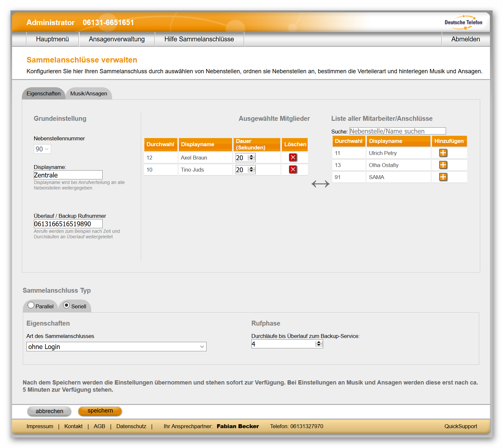Viewport: 503px width, 448px height.
Task: Click extension number 91 cell
Action: click(349, 177)
